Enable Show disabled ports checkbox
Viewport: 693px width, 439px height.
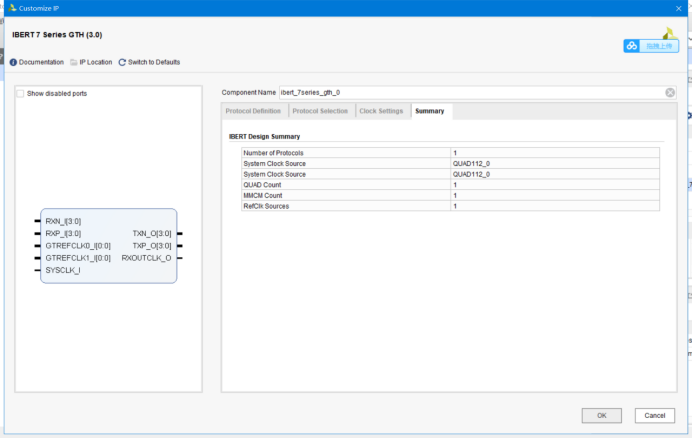tap(20, 93)
